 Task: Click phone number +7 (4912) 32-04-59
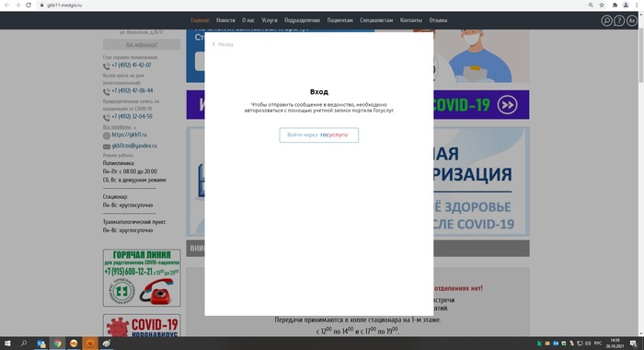(x=132, y=117)
